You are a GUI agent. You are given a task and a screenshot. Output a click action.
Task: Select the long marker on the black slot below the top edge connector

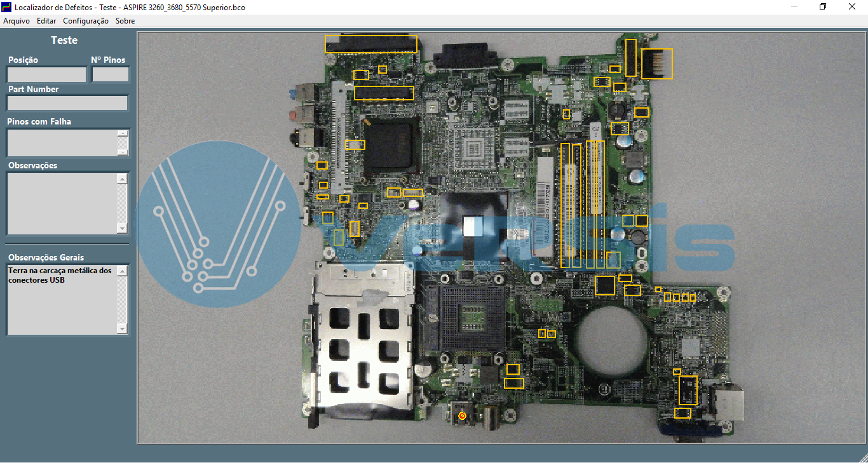click(x=384, y=93)
